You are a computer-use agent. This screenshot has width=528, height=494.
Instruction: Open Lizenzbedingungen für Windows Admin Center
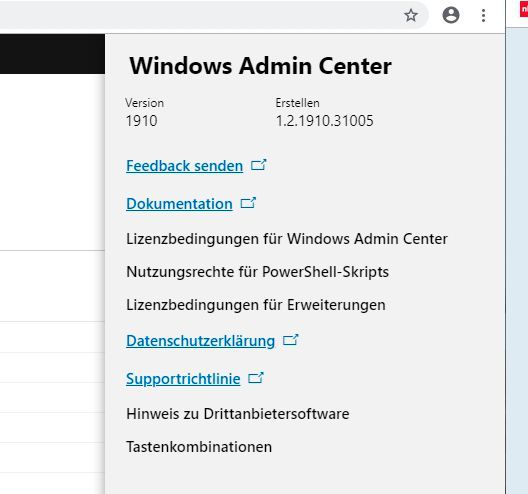click(287, 239)
